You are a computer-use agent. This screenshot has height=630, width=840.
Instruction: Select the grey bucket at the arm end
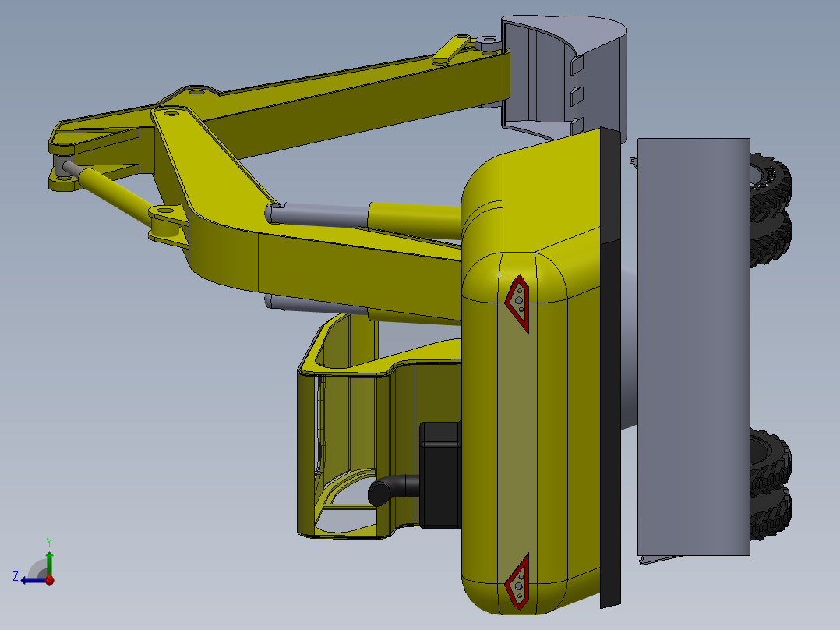click(563, 78)
